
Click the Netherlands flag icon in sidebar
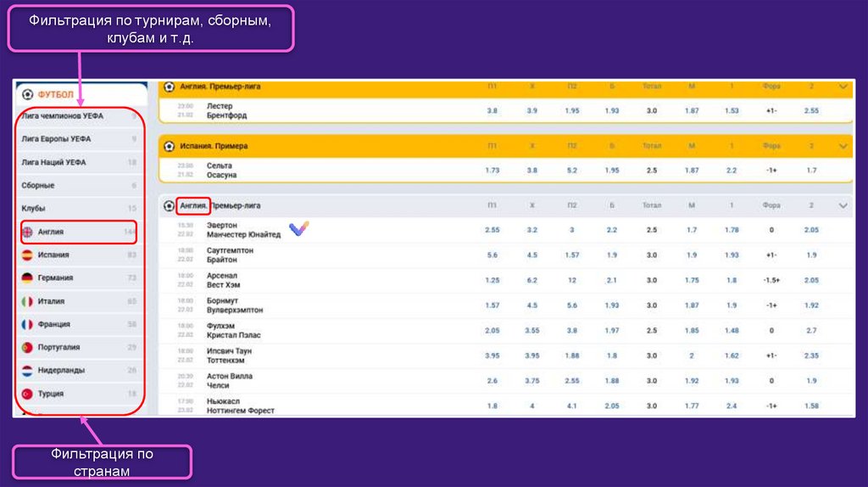point(27,370)
